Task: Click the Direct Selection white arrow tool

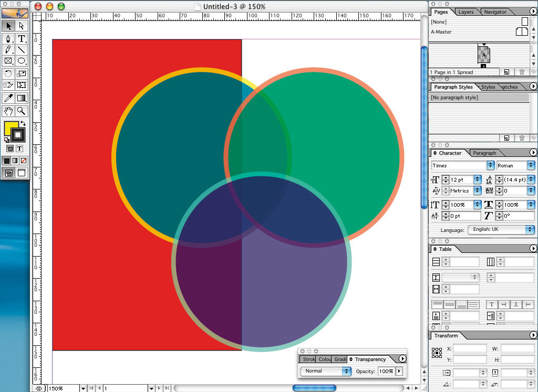Action: [x=22, y=25]
